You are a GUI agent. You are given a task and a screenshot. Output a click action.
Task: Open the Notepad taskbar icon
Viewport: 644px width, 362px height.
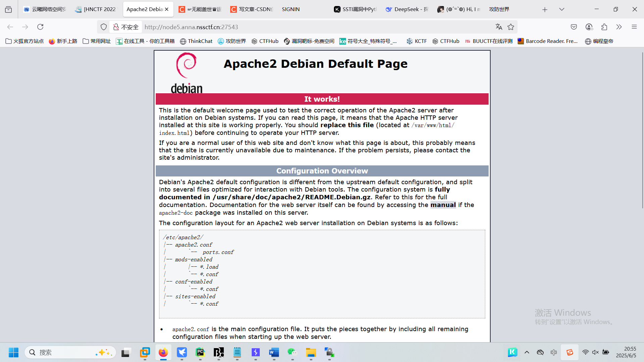[x=237, y=352]
